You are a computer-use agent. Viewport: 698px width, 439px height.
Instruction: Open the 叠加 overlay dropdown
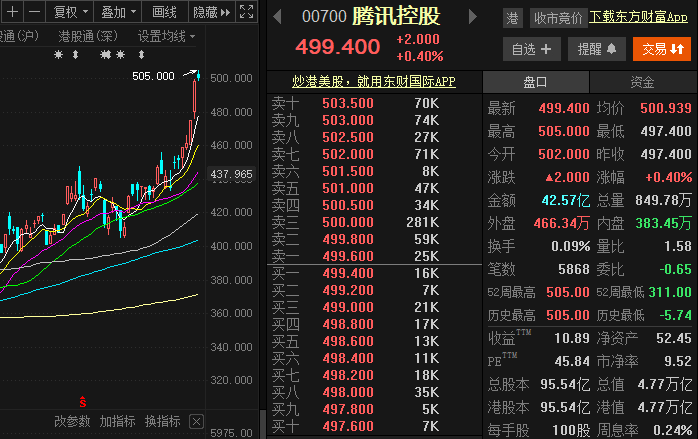[118, 12]
